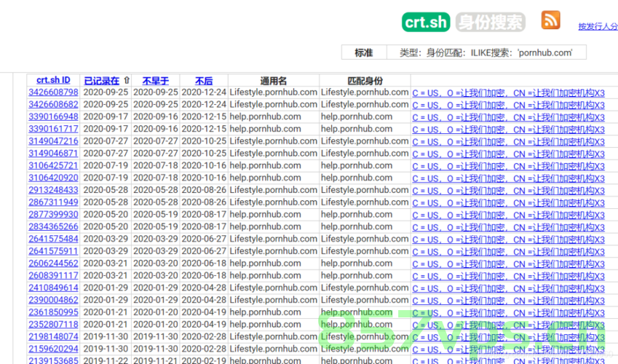Open certificate ID 2390004862
The height and width of the screenshot is (364, 618).
pyautogui.click(x=53, y=300)
